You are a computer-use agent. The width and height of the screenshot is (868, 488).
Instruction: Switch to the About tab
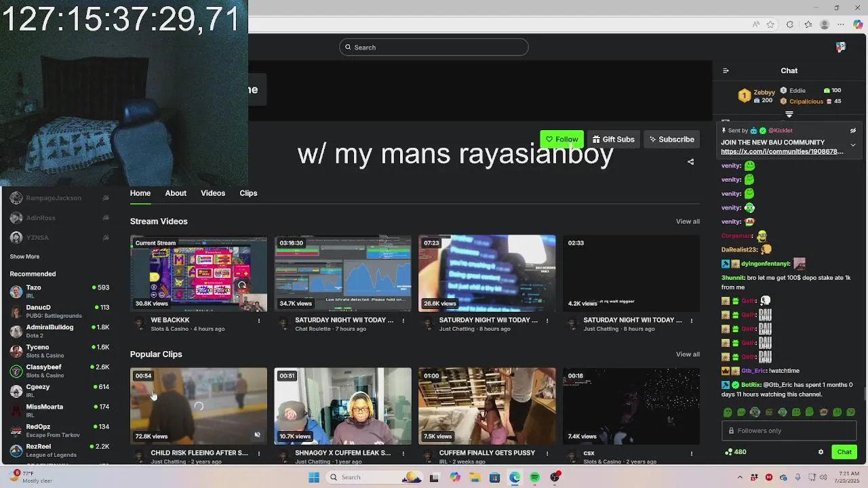point(176,193)
